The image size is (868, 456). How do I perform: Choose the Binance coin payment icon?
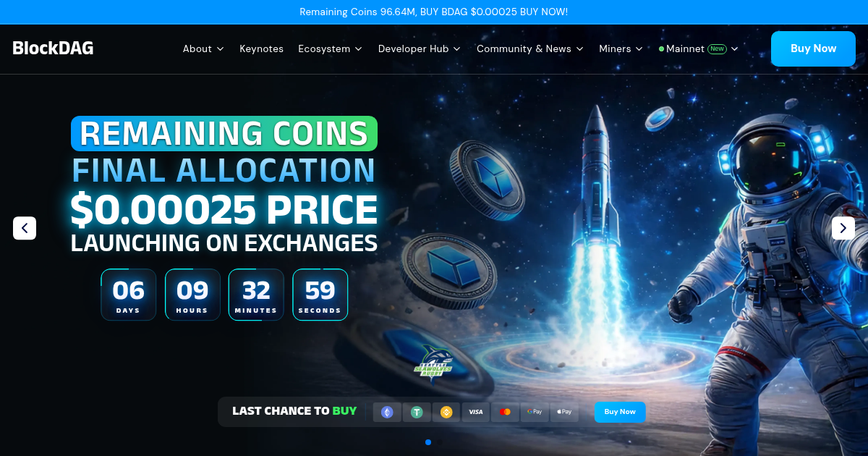446,412
